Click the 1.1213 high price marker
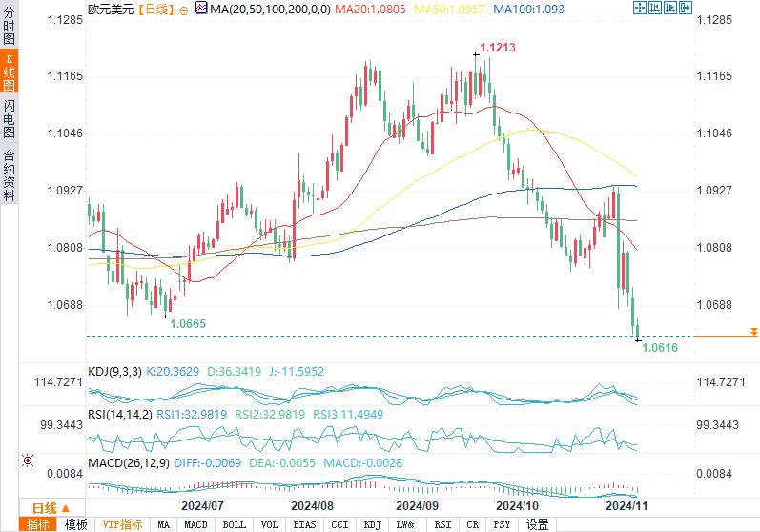Image resolution: width=760 pixels, height=532 pixels. 497,47
